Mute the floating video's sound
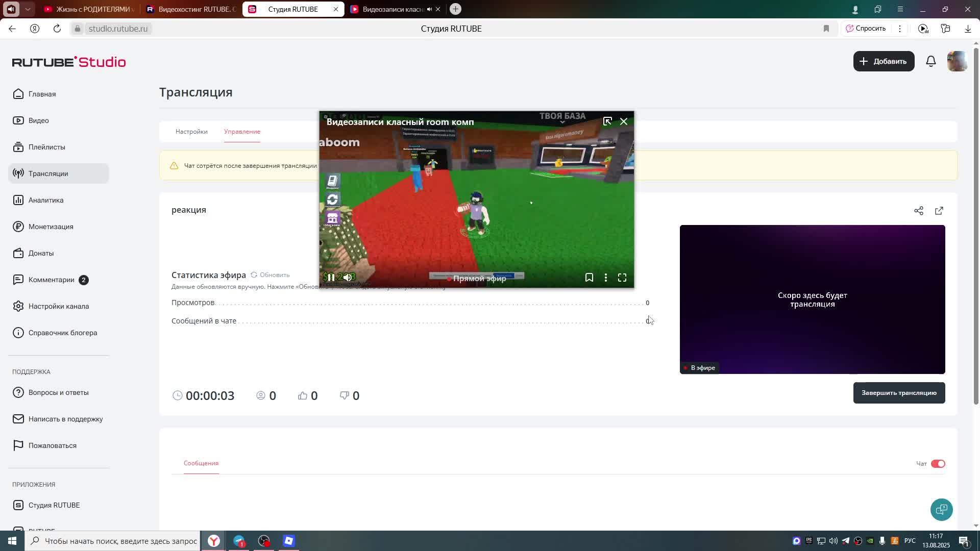Screen dimensions: 980x551 (348, 278)
